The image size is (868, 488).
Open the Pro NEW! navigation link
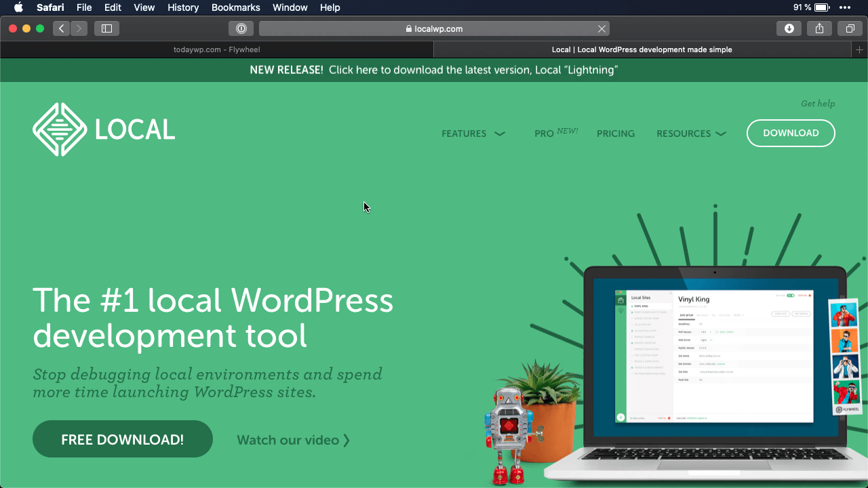[556, 132]
